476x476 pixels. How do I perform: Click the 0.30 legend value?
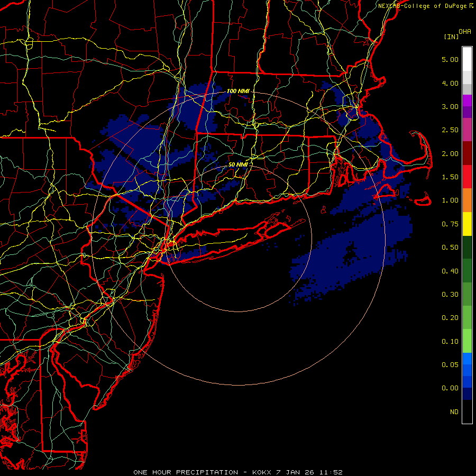point(450,295)
